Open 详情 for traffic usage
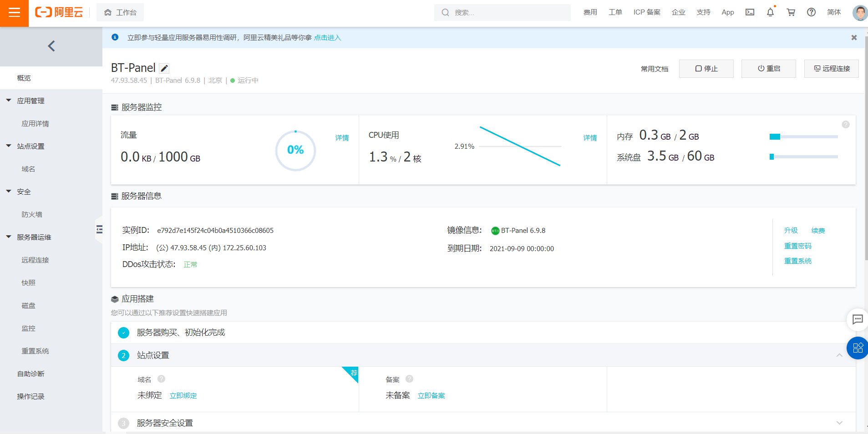Viewport: 868px width, 434px height. (x=342, y=138)
